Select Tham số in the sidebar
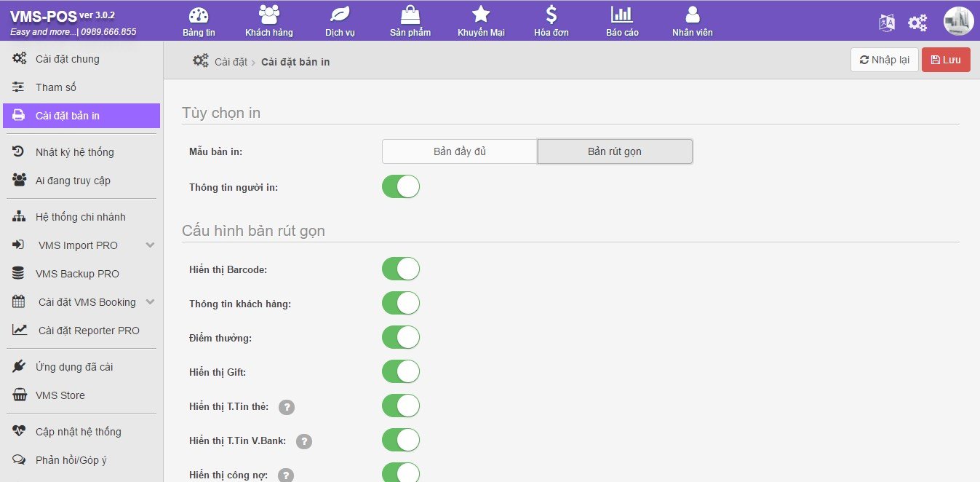Viewport: 980px width, 482px height. pyautogui.click(x=56, y=87)
